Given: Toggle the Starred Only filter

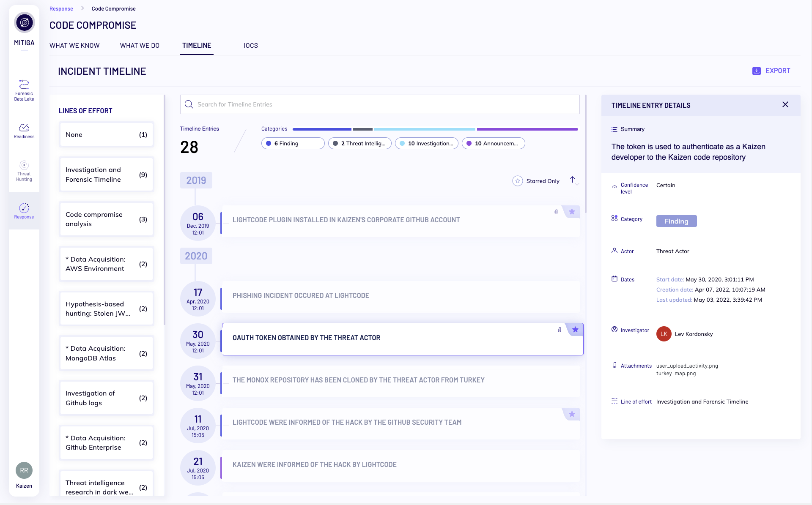Looking at the screenshot, I should (x=518, y=181).
